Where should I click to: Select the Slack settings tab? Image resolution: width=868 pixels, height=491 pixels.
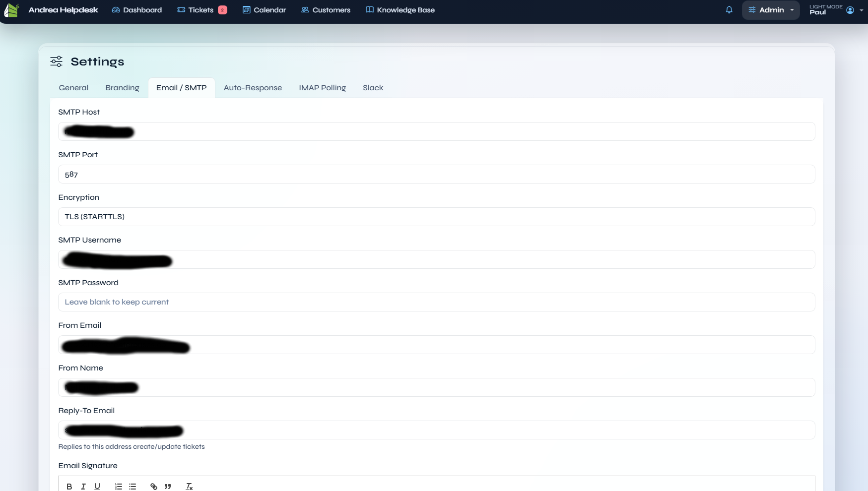coord(373,88)
